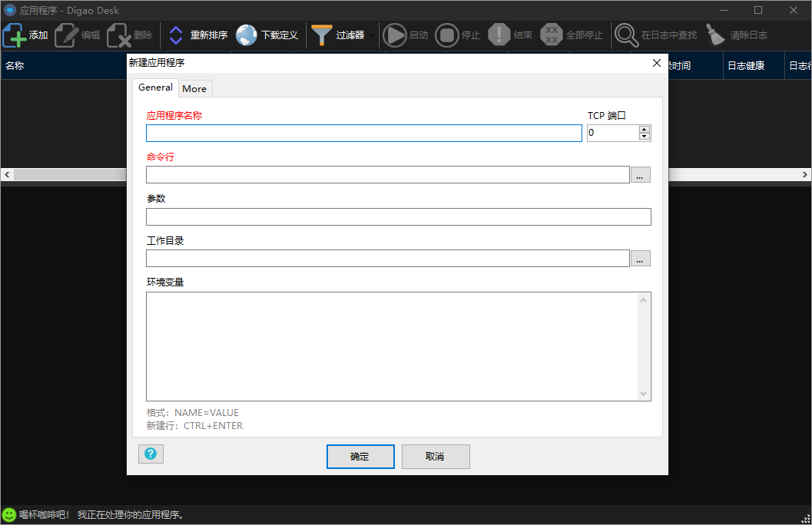The width and height of the screenshot is (812, 525).
Task: Focus the command line (命令行) field
Action: tap(388, 175)
